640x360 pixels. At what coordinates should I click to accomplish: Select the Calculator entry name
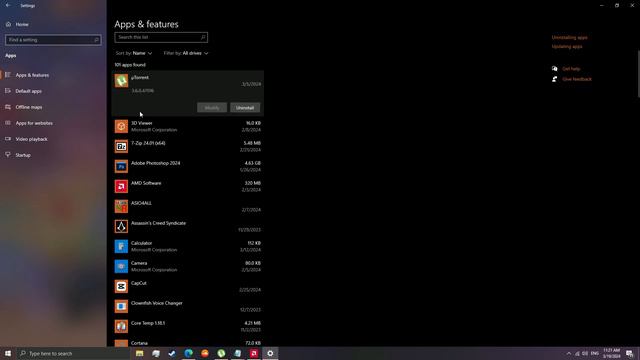click(x=142, y=243)
